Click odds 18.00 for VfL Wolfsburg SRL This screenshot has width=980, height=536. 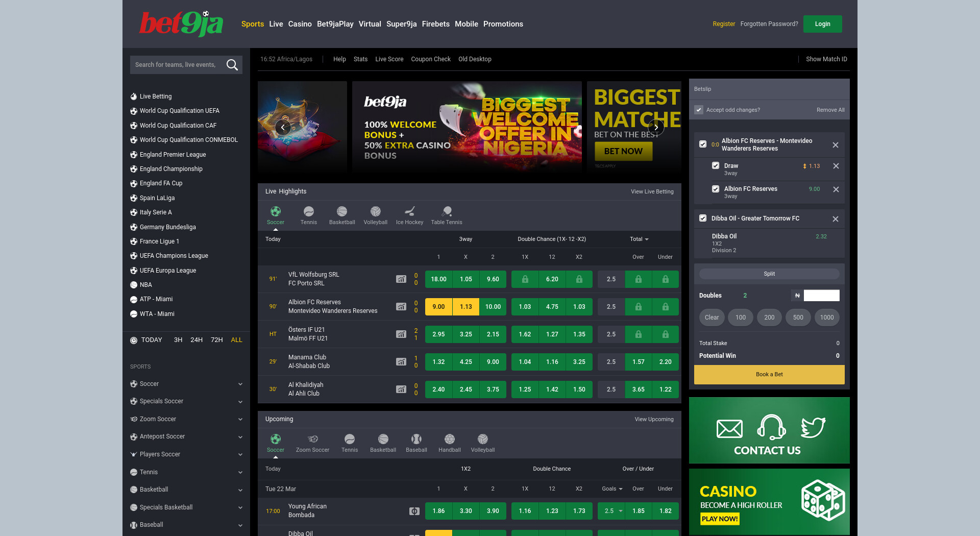coord(438,279)
